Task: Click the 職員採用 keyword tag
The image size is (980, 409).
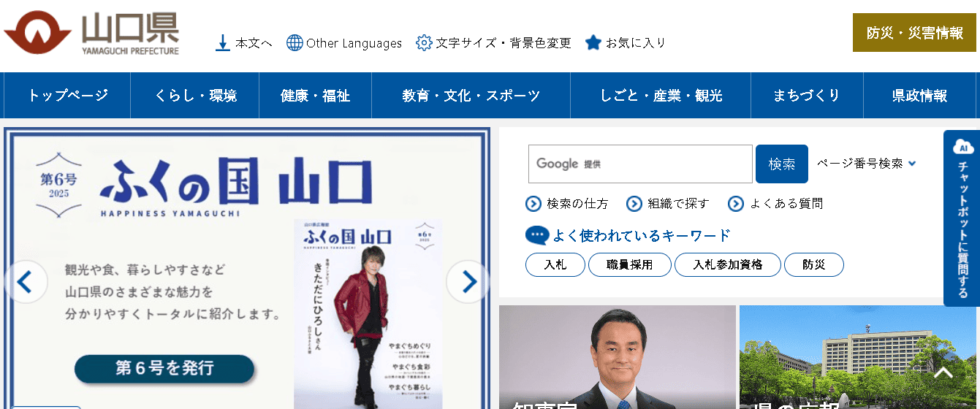Action: point(630,265)
